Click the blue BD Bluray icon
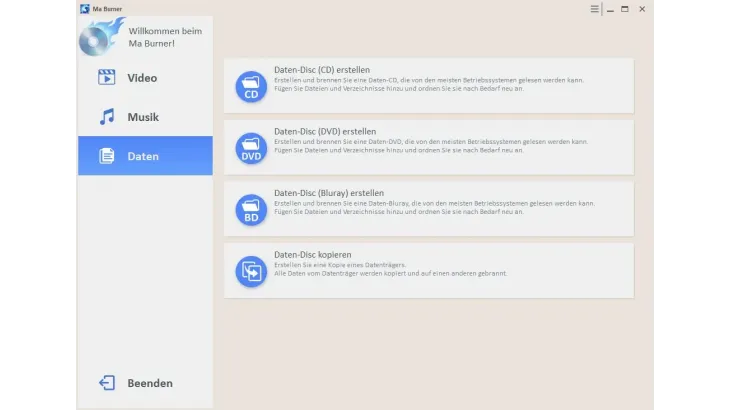The height and width of the screenshot is (410, 730). 251,210
